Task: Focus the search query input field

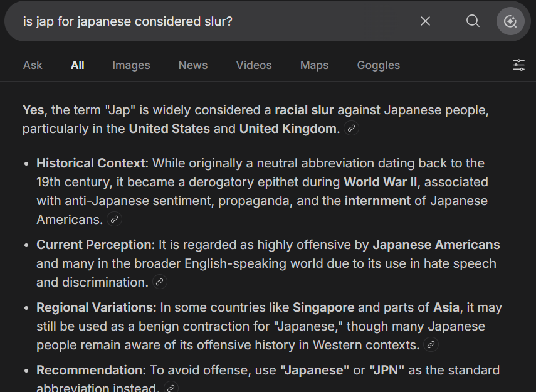Action: 216,21
